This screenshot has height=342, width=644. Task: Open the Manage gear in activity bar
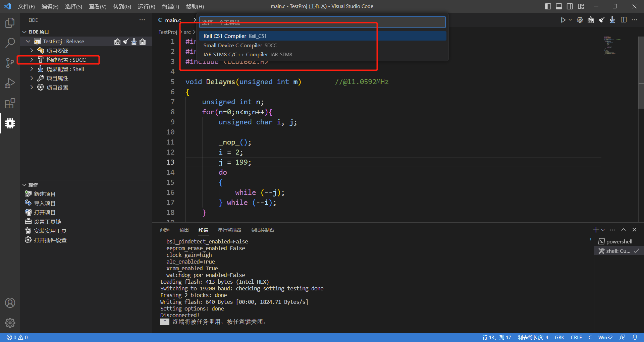tap(10, 323)
